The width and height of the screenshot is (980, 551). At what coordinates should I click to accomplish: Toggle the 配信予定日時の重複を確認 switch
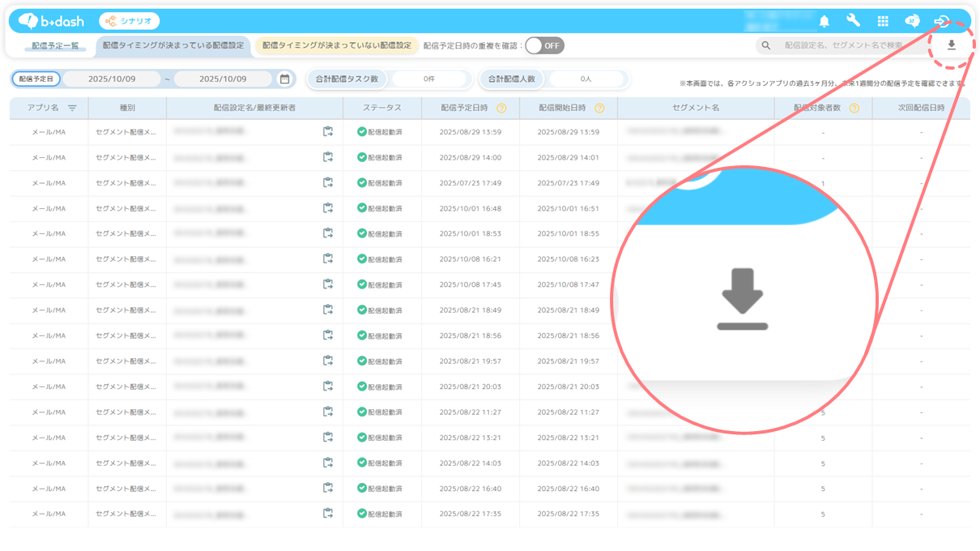543,45
